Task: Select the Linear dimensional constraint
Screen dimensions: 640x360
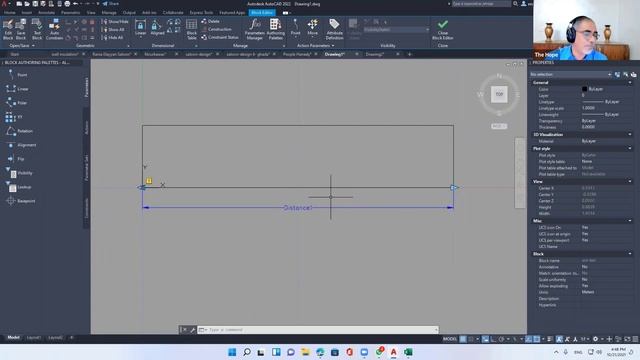Action: coord(140,28)
